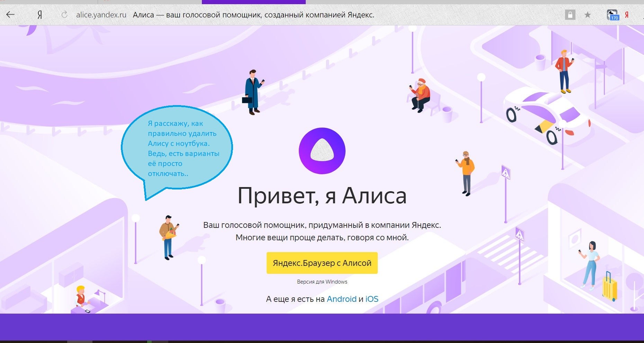Click the line "Многие вещи проще делать, говоря со мной."
Image resolution: width=644 pixels, height=343 pixels.
322,238
